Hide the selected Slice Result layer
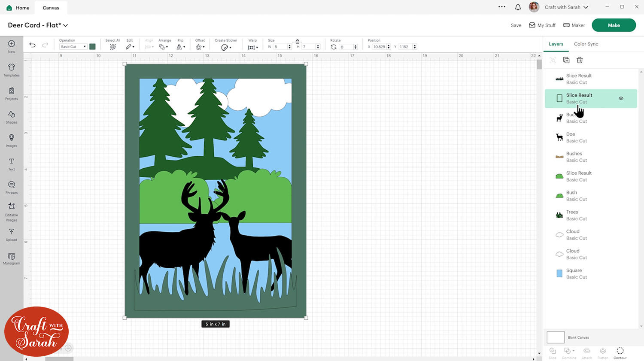 point(621,98)
